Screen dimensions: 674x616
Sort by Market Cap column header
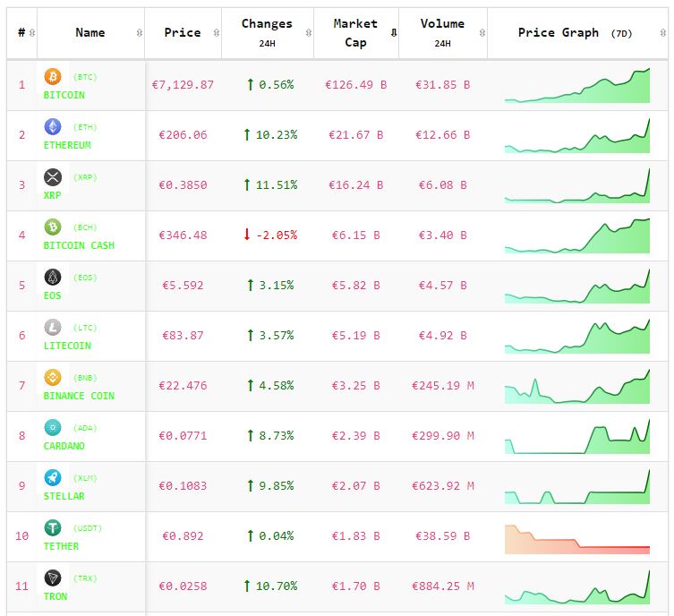(x=355, y=33)
